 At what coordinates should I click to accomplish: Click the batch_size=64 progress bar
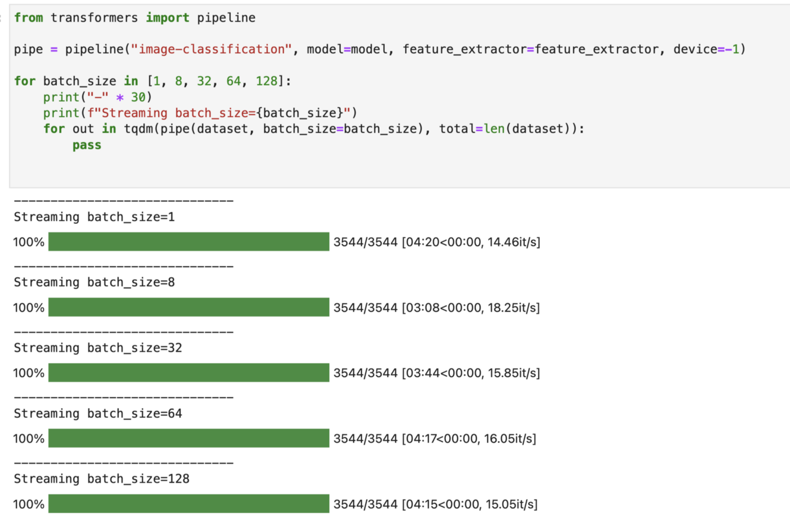coord(188,438)
